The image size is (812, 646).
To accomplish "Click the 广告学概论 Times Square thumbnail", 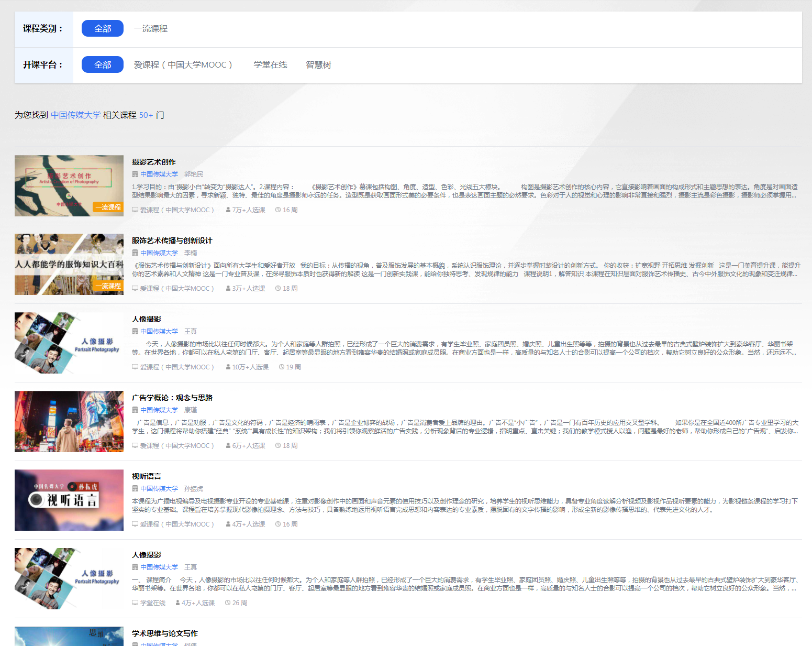I will [x=69, y=421].
